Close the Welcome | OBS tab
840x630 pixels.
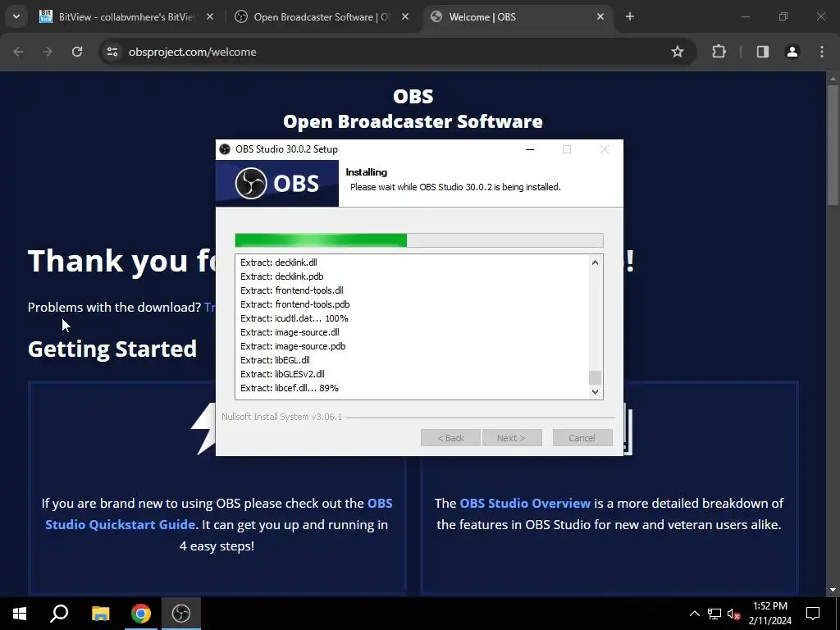tap(600, 16)
